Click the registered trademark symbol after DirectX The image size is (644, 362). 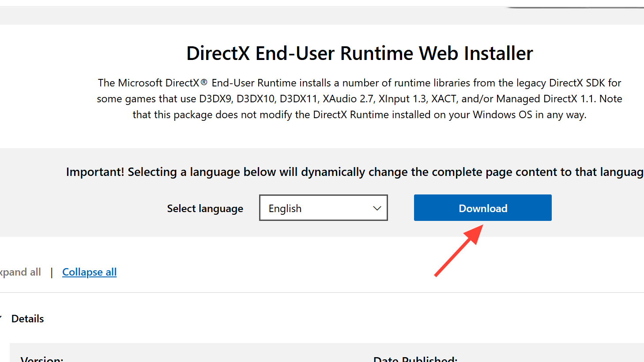(204, 82)
